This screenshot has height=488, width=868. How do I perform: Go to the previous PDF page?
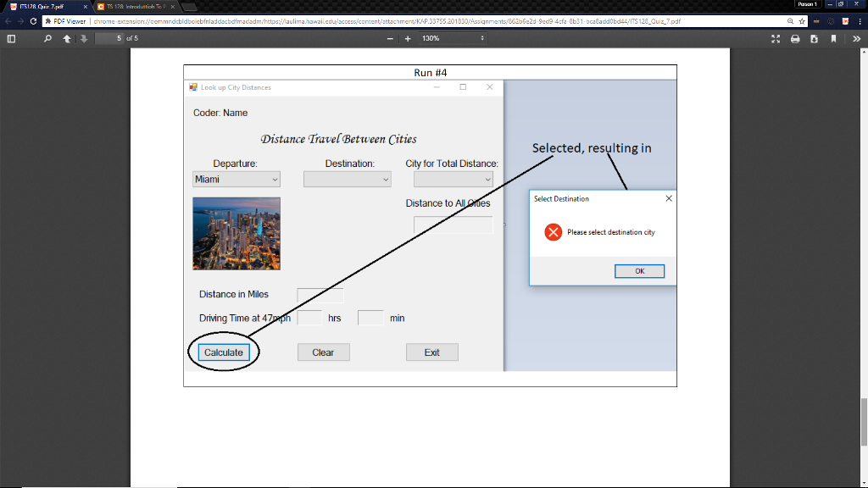click(x=67, y=39)
